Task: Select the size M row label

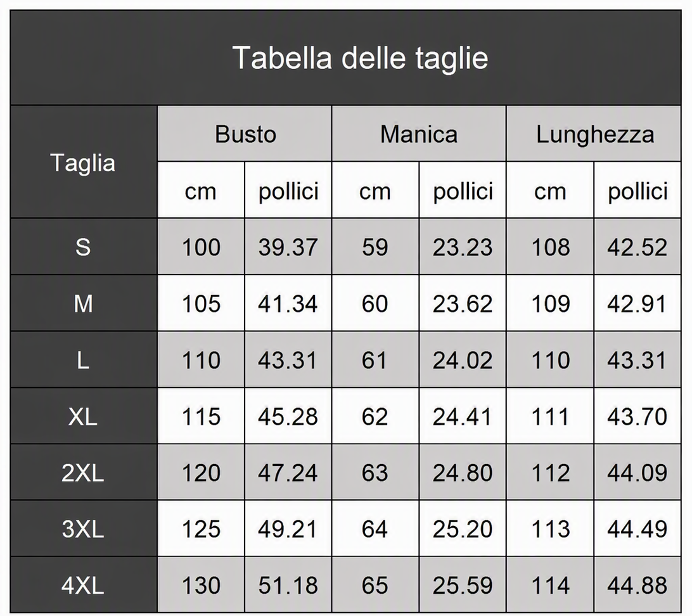Action: click(x=84, y=303)
